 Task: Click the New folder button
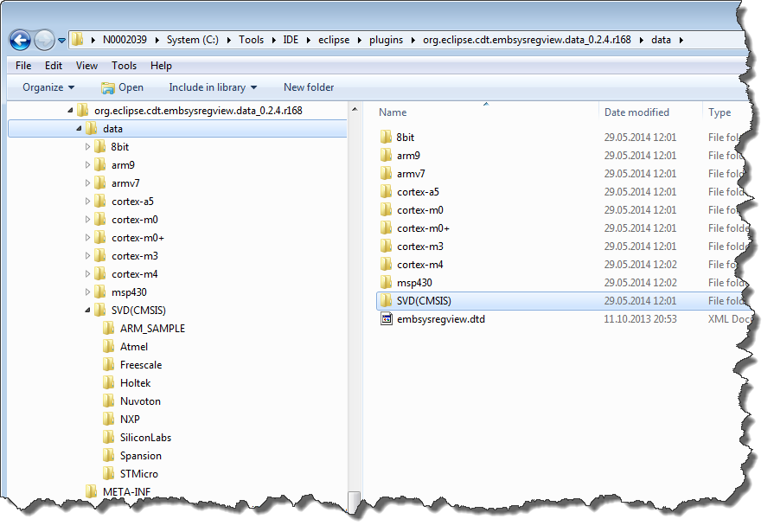pyautogui.click(x=309, y=87)
